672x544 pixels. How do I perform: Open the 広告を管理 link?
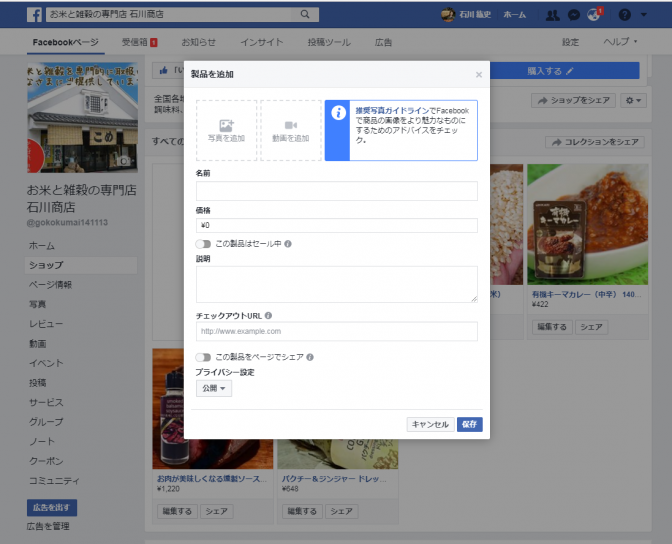point(48,526)
